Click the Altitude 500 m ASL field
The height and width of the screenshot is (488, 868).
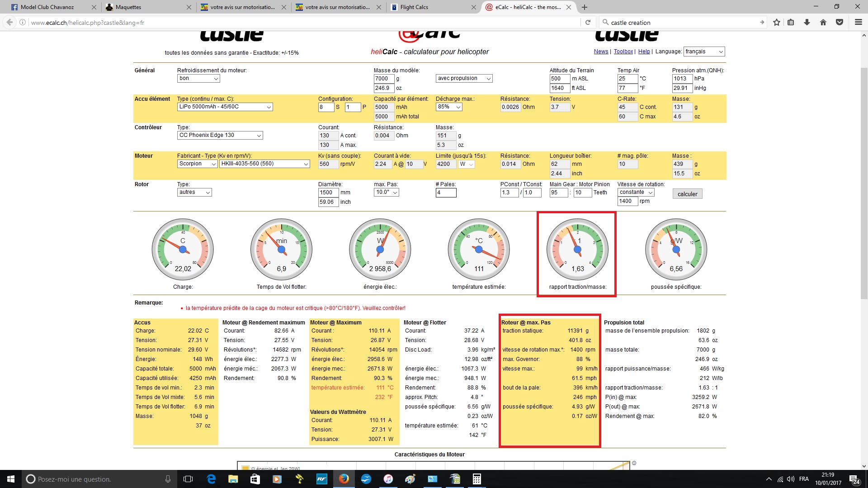(560, 79)
